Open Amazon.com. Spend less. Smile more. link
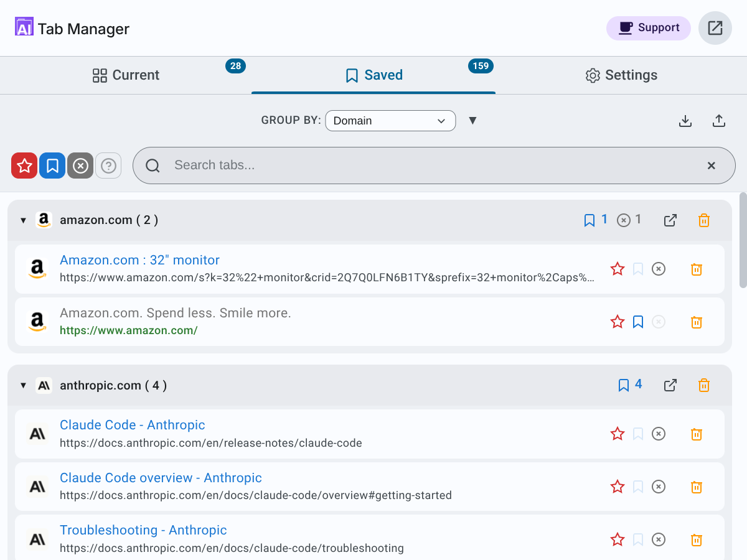Screen dimensions: 747x560 coord(176,313)
